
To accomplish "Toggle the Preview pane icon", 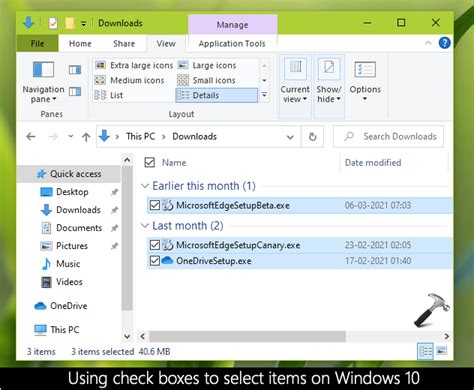I will pyautogui.click(x=75, y=70).
